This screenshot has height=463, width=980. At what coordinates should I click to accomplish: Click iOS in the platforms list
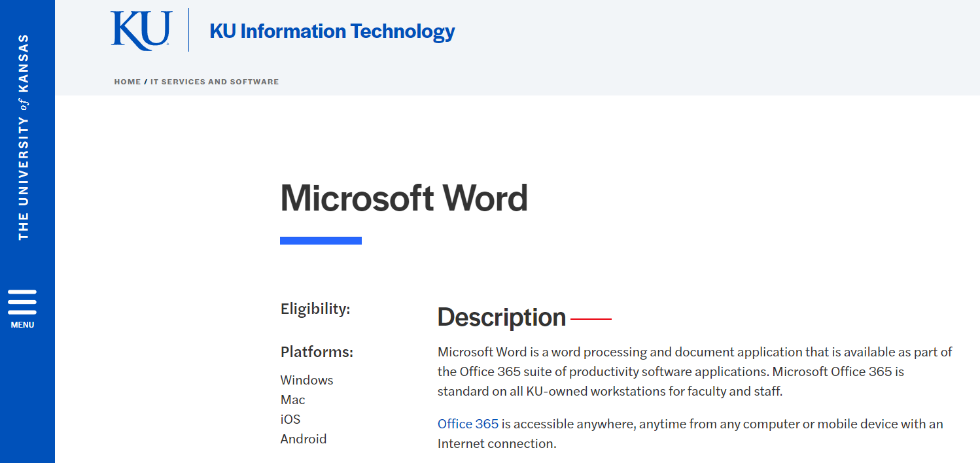290,419
